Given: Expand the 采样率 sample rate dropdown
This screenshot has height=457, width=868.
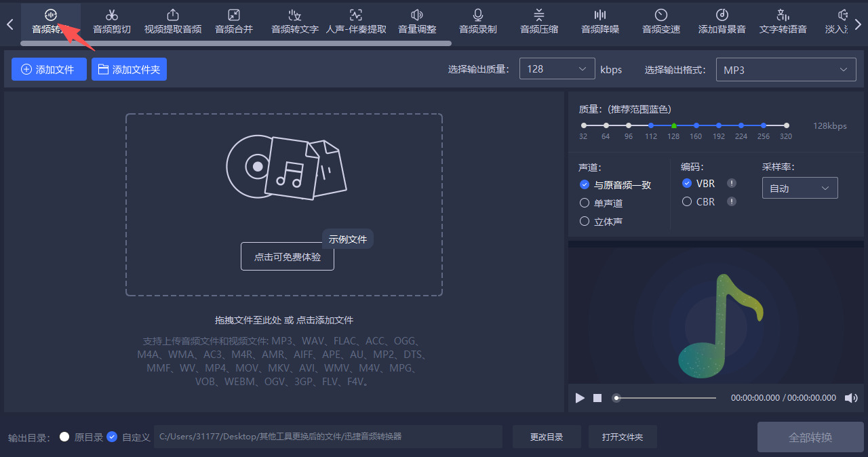Looking at the screenshot, I should pyautogui.click(x=800, y=187).
